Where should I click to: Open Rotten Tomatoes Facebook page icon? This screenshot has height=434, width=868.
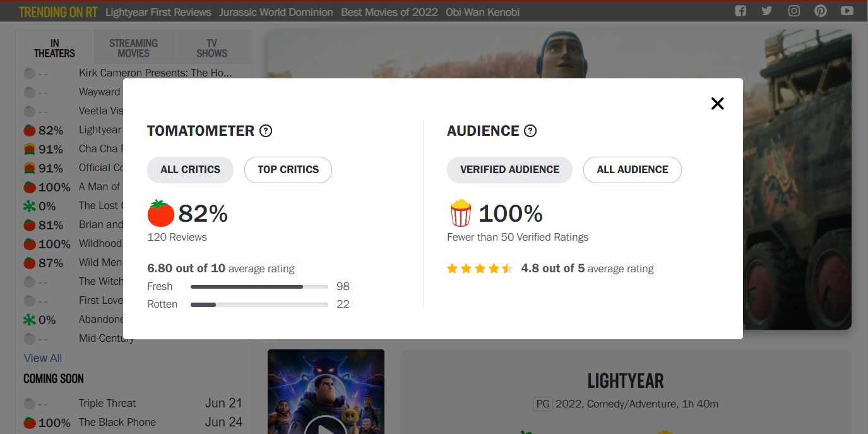point(740,11)
